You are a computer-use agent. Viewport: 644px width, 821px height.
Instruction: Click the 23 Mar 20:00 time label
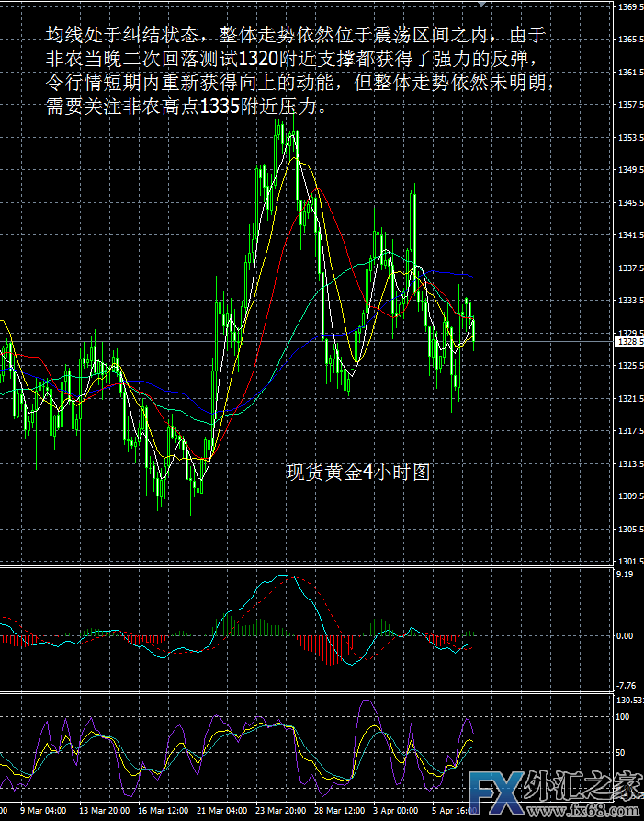click(x=281, y=813)
